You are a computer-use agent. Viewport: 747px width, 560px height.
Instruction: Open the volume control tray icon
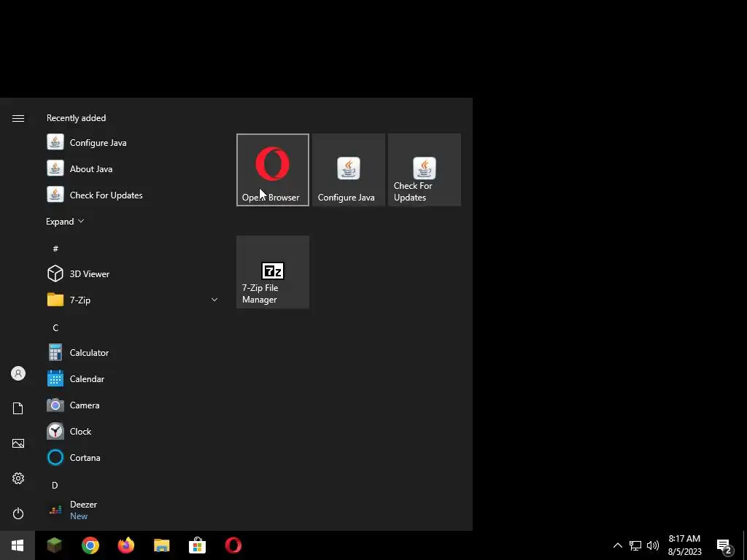point(653,545)
